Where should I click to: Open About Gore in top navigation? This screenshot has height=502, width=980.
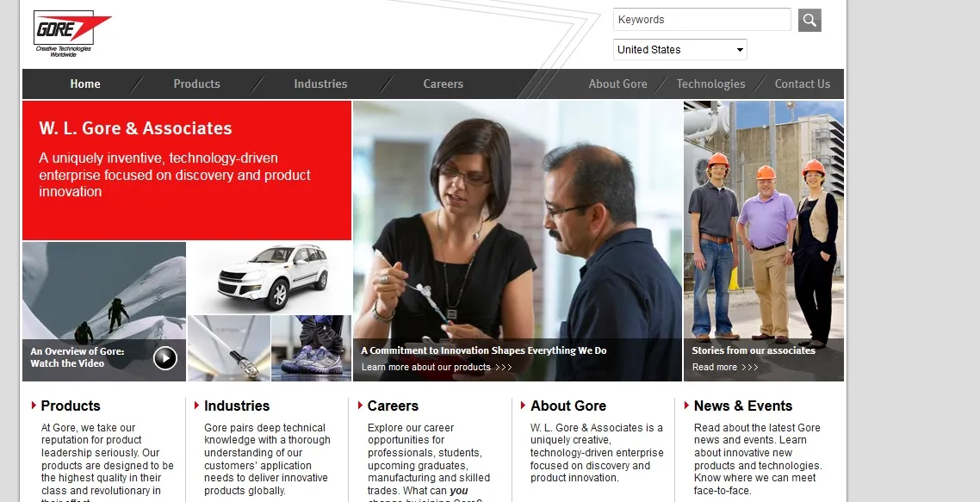pyautogui.click(x=617, y=84)
